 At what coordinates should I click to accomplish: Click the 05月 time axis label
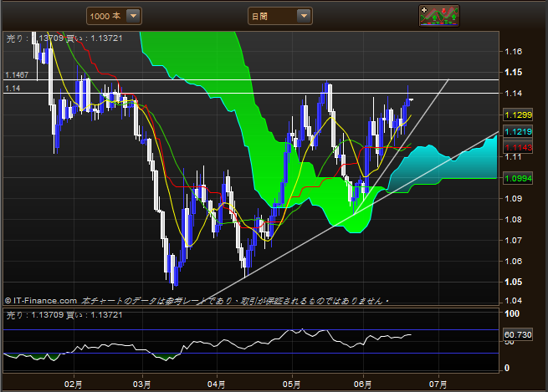tap(291, 384)
